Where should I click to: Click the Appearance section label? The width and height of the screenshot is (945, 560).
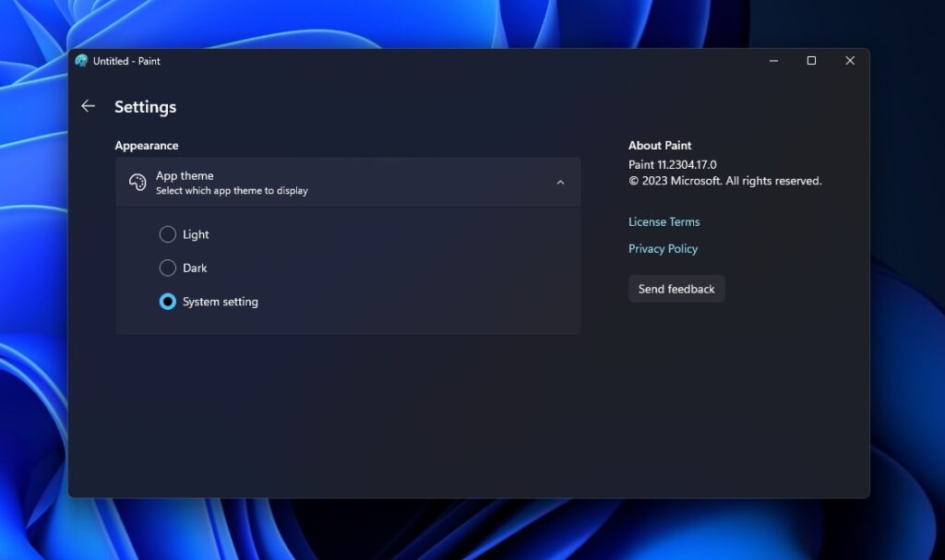point(148,145)
